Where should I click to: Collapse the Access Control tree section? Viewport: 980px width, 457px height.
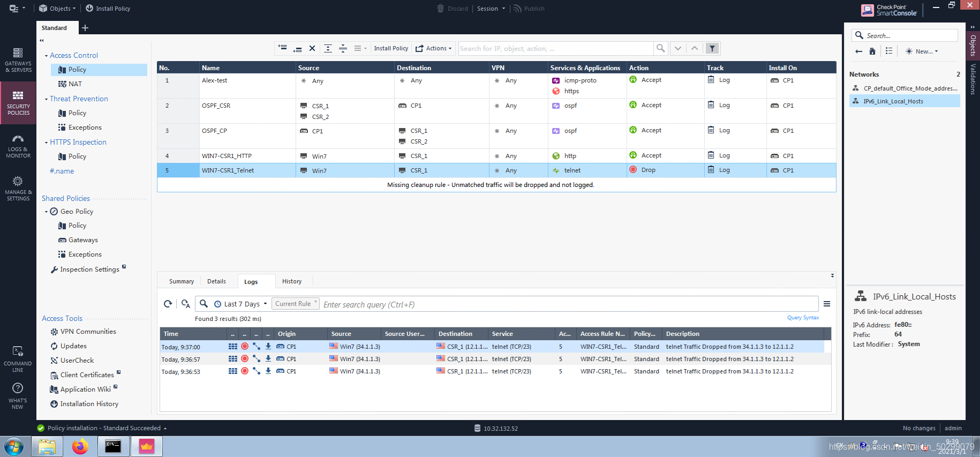(x=46, y=56)
